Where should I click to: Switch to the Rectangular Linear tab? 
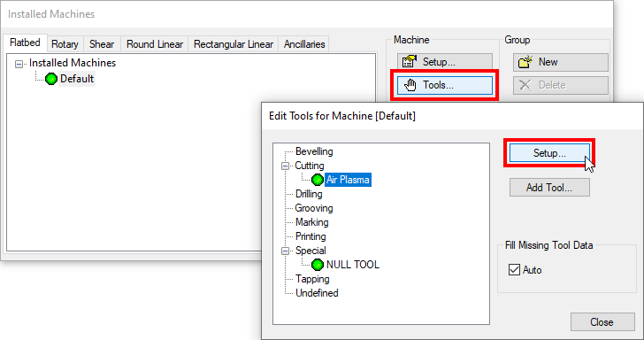click(x=234, y=44)
